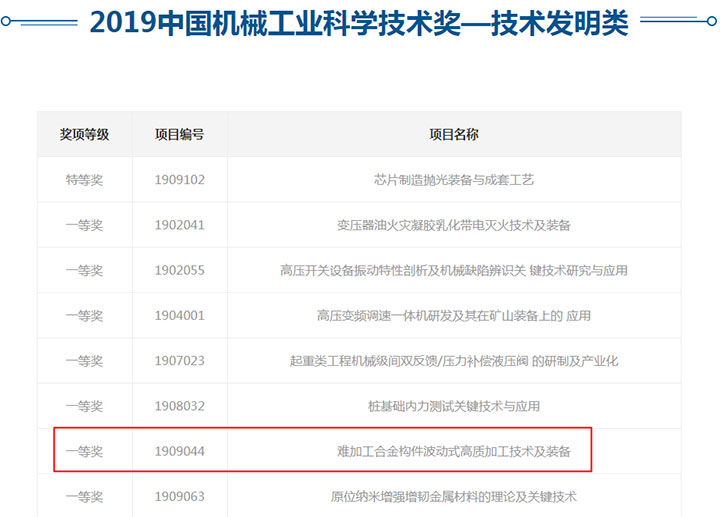The image size is (720, 517).
Task: Select project number 1909063
Action: 180,497
